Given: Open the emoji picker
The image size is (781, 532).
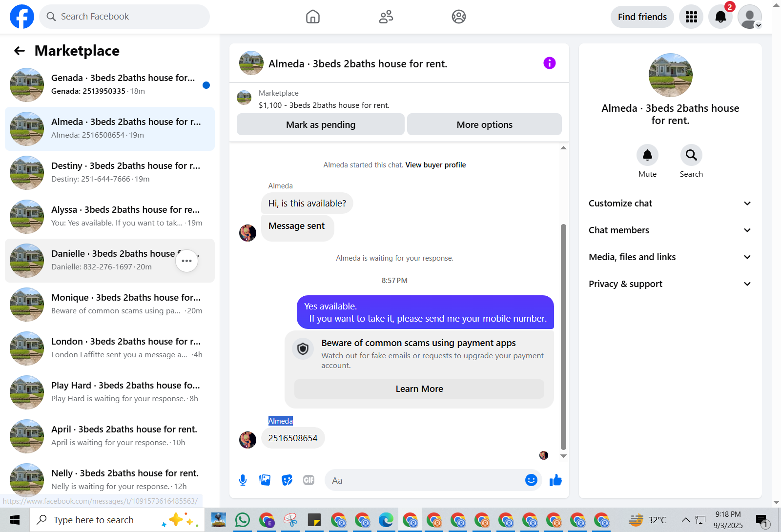Looking at the screenshot, I should [531, 480].
